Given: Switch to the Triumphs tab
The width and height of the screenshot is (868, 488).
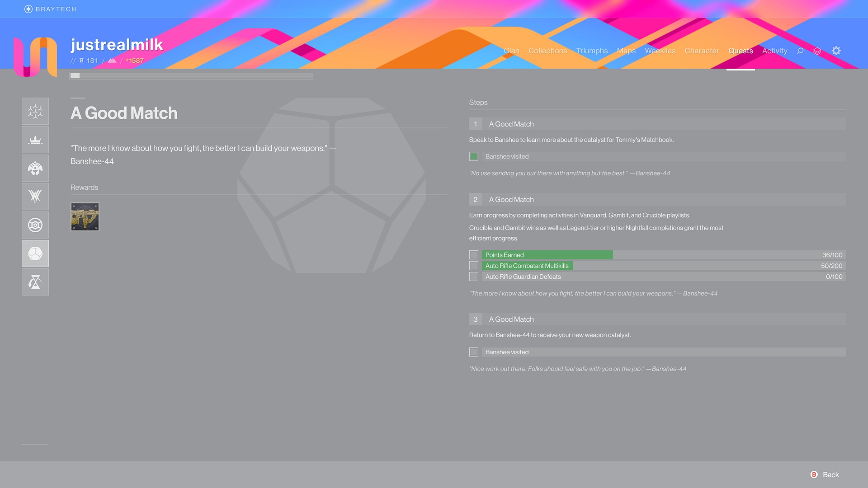Looking at the screenshot, I should point(592,51).
